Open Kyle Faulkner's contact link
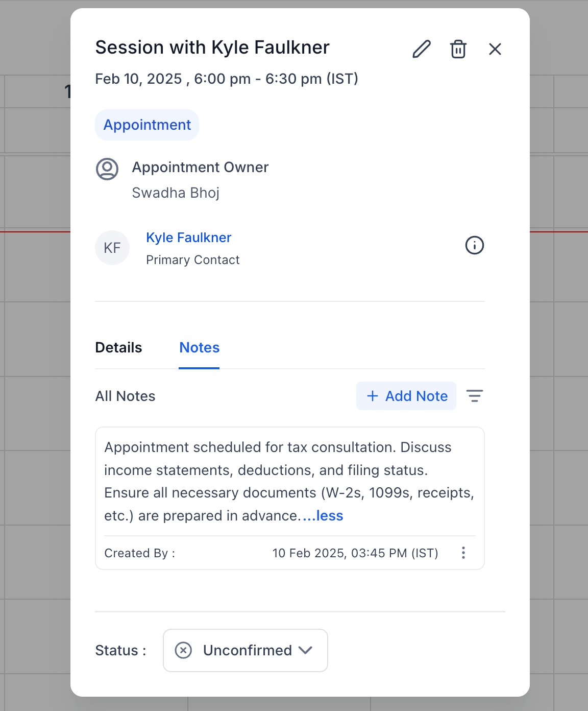 [188, 238]
